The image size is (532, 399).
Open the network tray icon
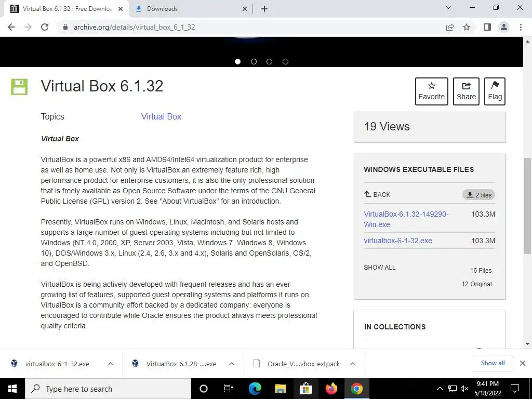pyautogui.click(x=453, y=389)
